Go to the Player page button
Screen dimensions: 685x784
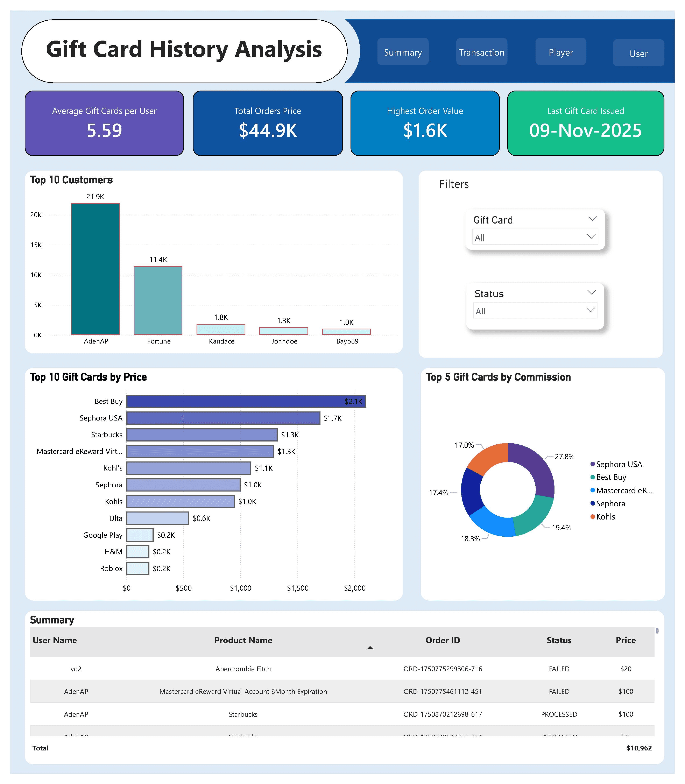(560, 52)
